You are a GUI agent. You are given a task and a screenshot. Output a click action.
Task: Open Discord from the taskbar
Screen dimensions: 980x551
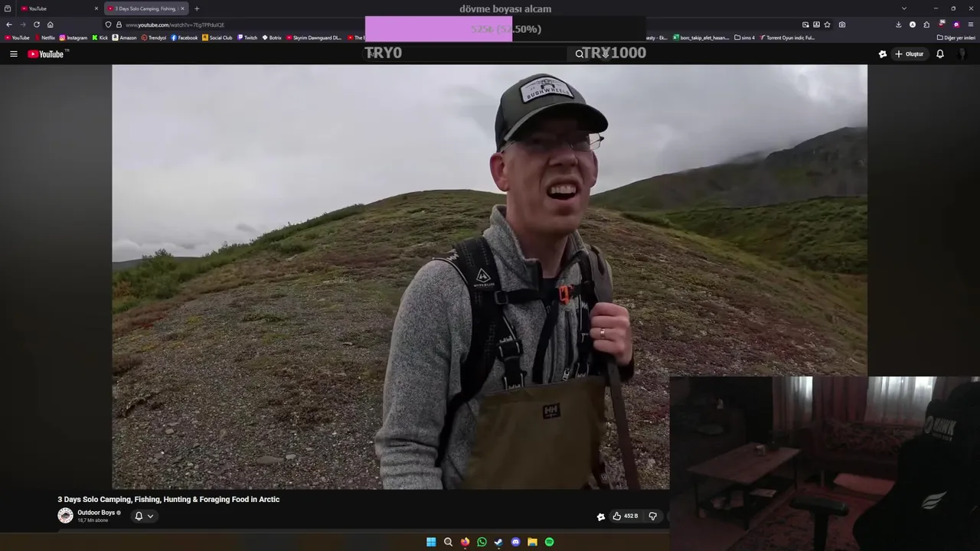(x=515, y=542)
